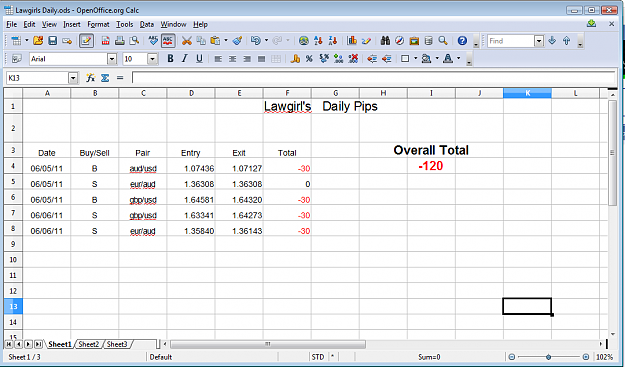Click the Zoom magnifier icon
625x367 pixels.
443,41
